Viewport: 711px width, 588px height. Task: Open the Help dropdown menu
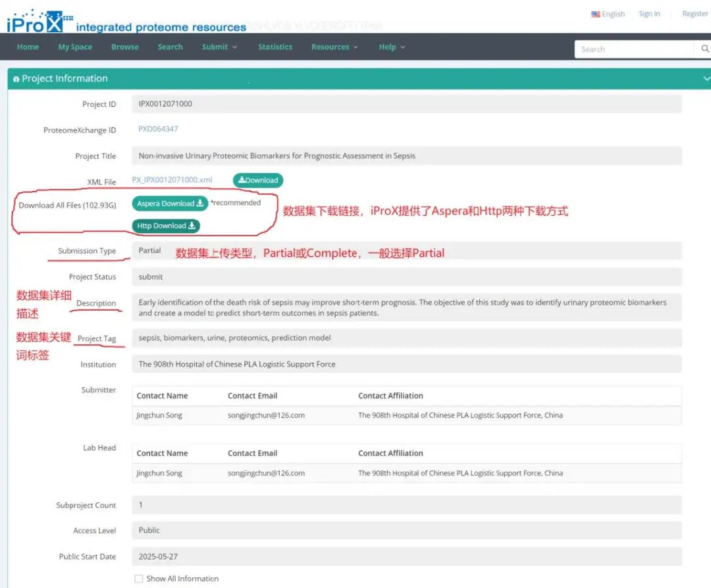coord(392,47)
